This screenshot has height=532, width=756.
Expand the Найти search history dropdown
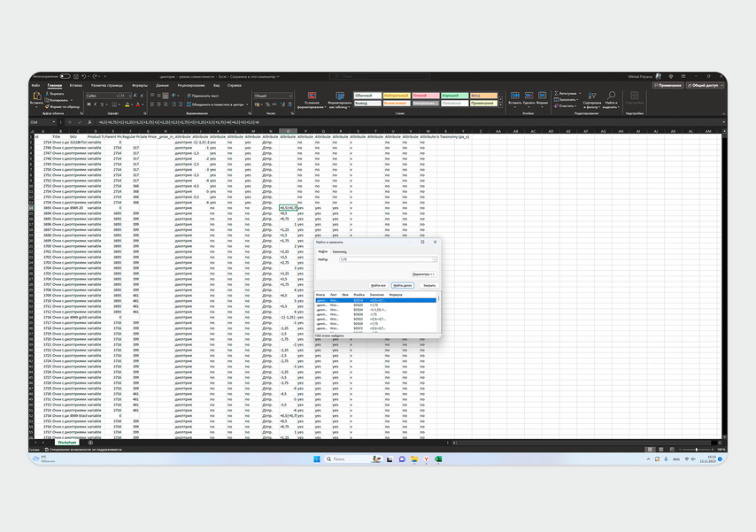[x=435, y=259]
